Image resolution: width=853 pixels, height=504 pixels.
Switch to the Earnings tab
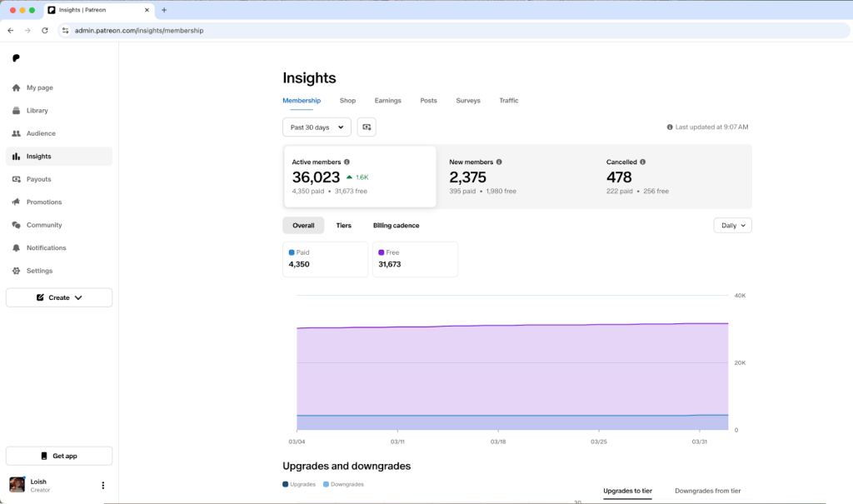(x=387, y=101)
